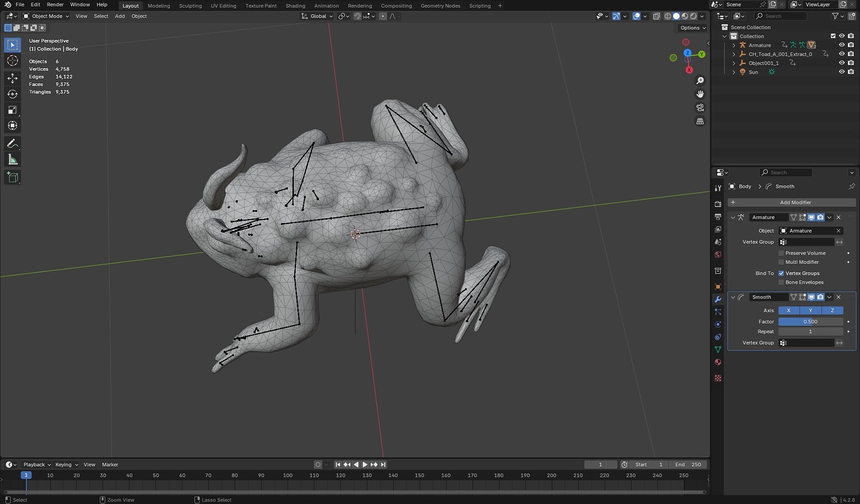Adjust the Smooth Factor slider
860x504 pixels.
click(810, 322)
